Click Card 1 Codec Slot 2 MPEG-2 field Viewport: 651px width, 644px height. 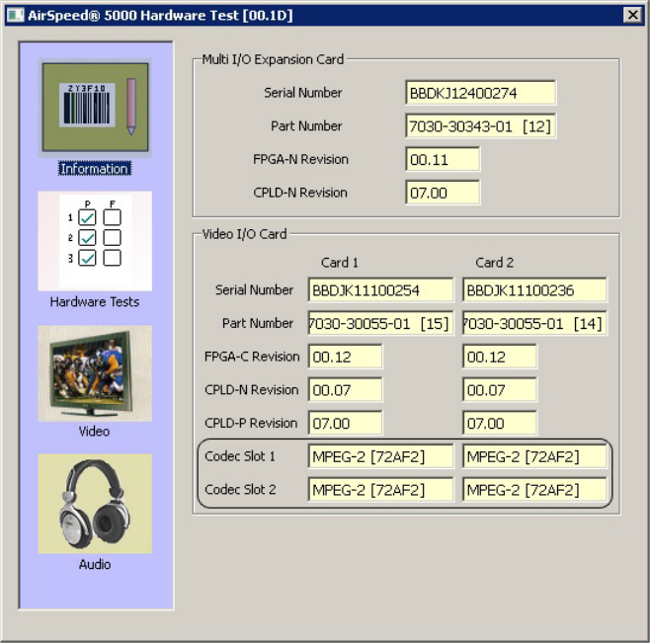click(380, 490)
